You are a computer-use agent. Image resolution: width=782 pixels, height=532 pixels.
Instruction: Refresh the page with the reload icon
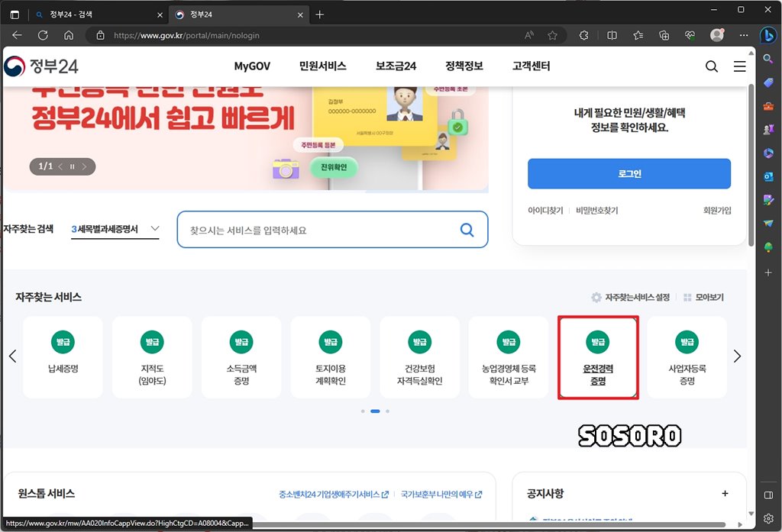tap(43, 35)
